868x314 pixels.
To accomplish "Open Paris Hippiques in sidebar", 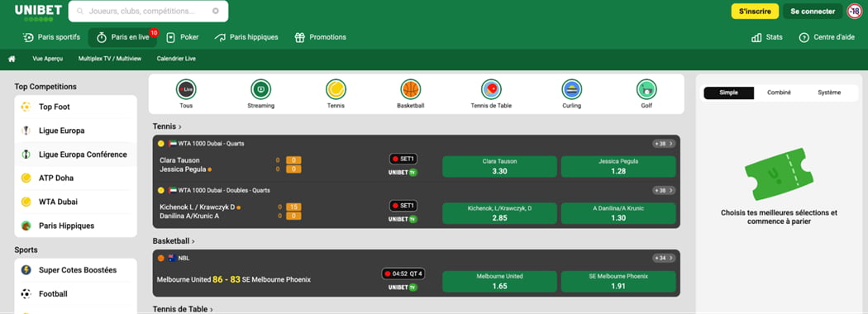I will (76, 226).
